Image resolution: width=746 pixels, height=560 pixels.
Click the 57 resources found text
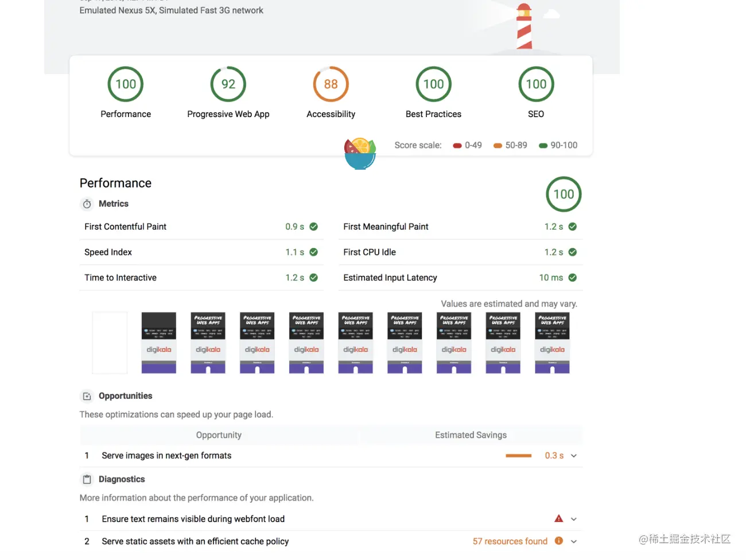[510, 541]
